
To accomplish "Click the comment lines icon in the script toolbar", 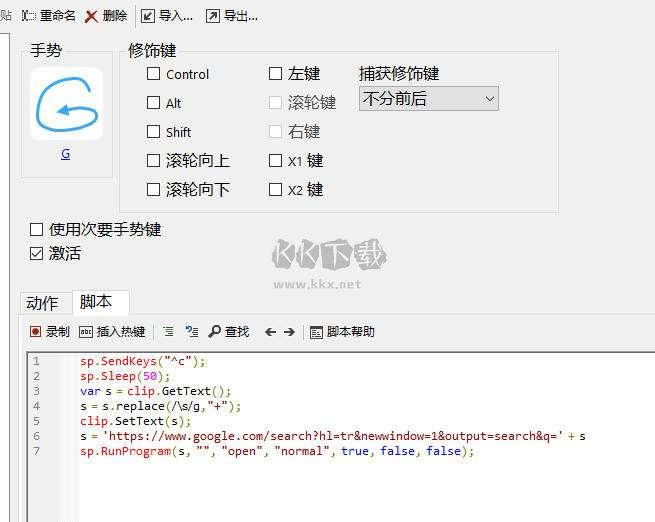I will 192,332.
